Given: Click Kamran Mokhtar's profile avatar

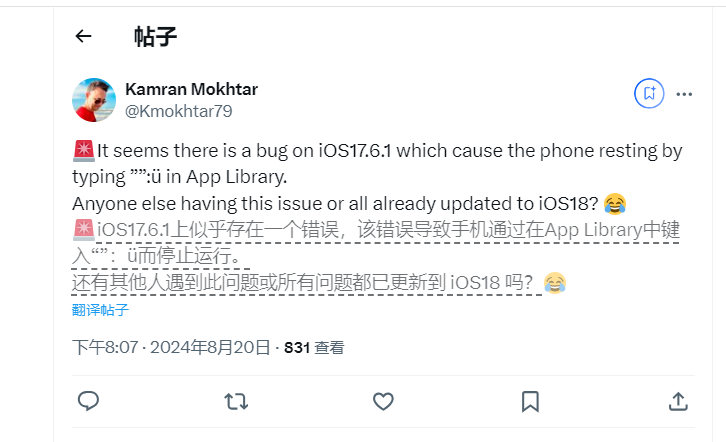Looking at the screenshot, I should (94, 100).
